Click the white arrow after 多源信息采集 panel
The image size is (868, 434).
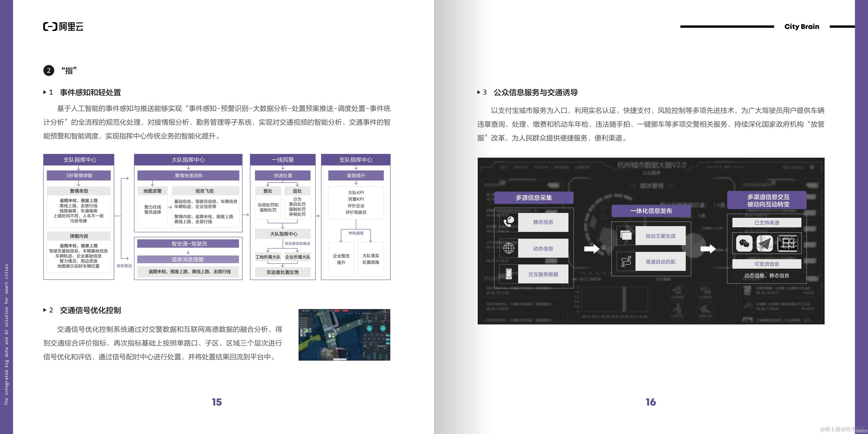tap(591, 249)
